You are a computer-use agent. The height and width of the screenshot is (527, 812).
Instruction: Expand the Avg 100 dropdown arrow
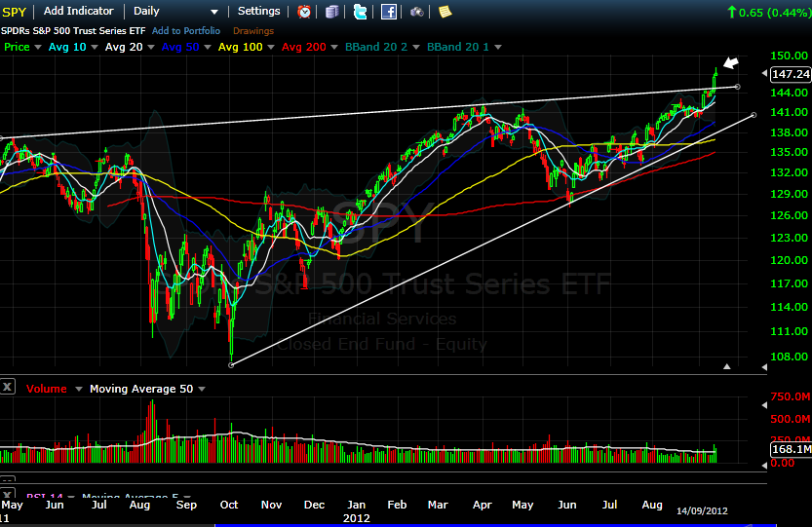(x=271, y=47)
